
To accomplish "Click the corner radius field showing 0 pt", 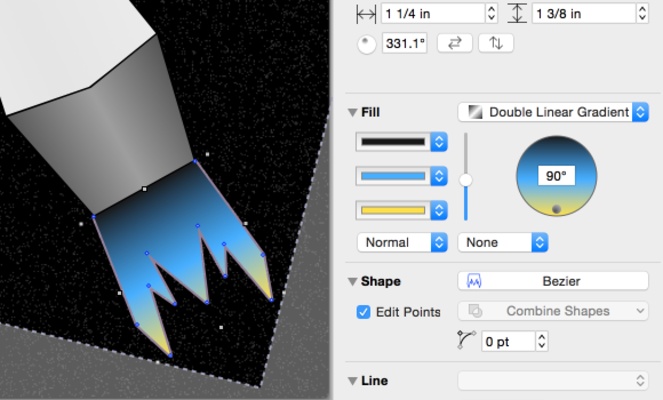I will 509,341.
